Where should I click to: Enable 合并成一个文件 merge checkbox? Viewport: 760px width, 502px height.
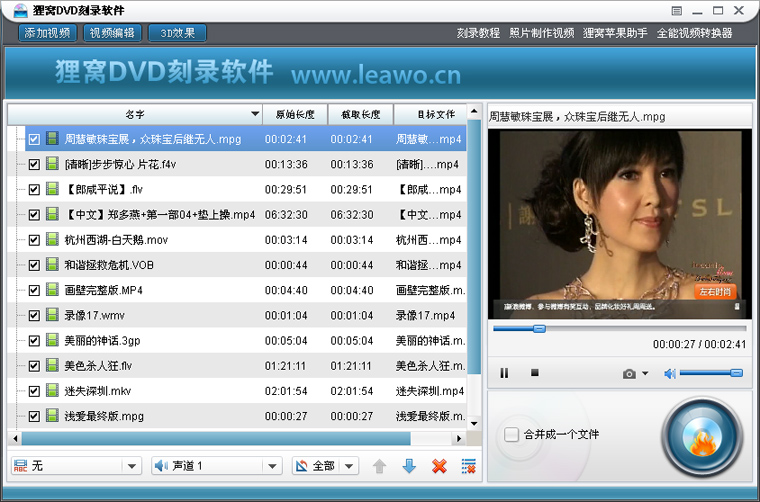point(511,434)
